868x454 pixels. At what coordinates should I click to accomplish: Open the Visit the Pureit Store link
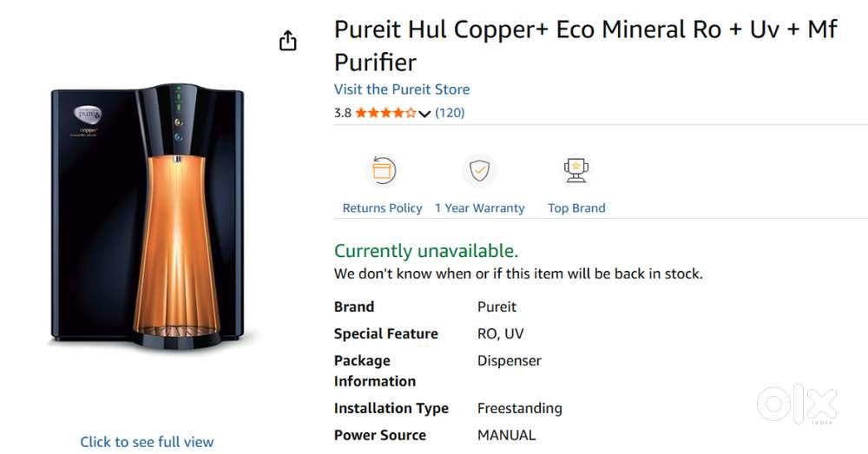(x=402, y=89)
